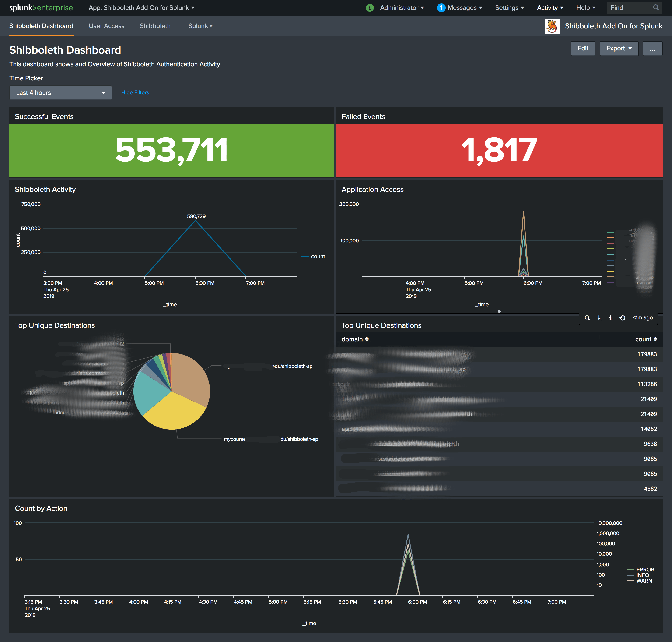Click the mycourse shibboleth-sp pie label
This screenshot has width=672, height=642.
click(271, 439)
